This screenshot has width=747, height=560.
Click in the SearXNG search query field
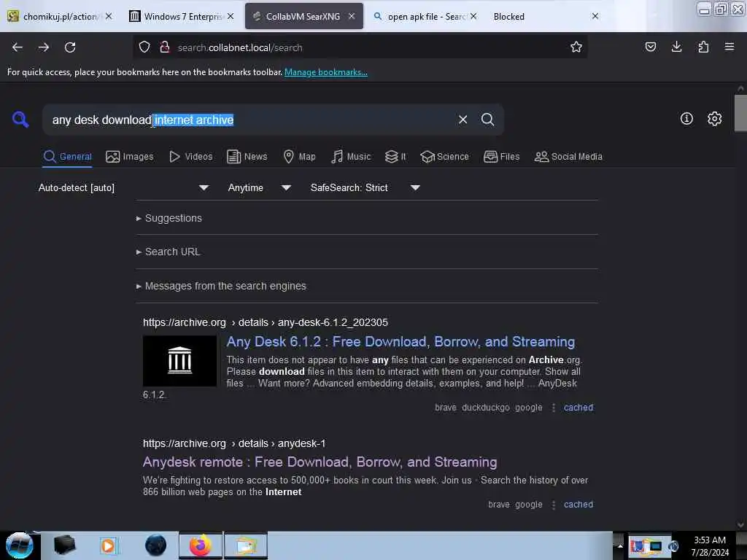point(248,120)
